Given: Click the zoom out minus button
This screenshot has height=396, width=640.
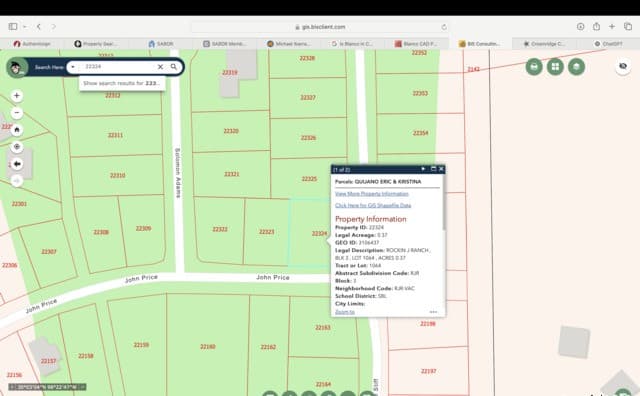Looking at the screenshot, I should coord(17,113).
